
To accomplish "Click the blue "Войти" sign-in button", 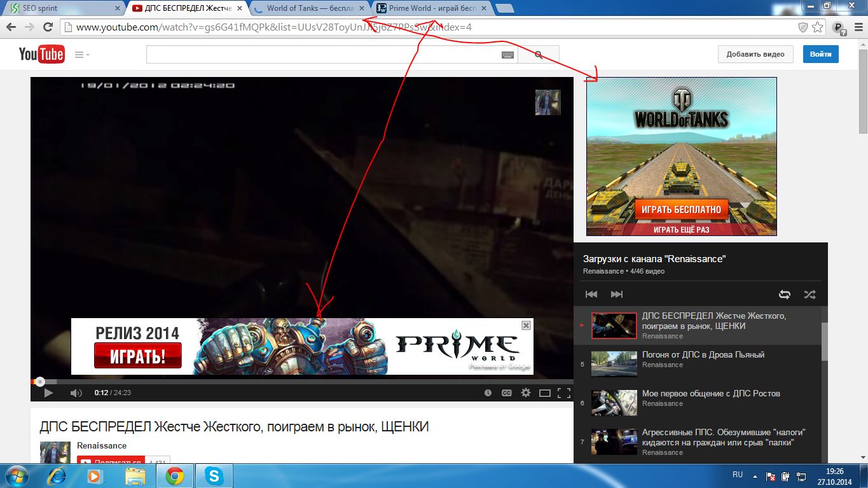I will [x=821, y=54].
